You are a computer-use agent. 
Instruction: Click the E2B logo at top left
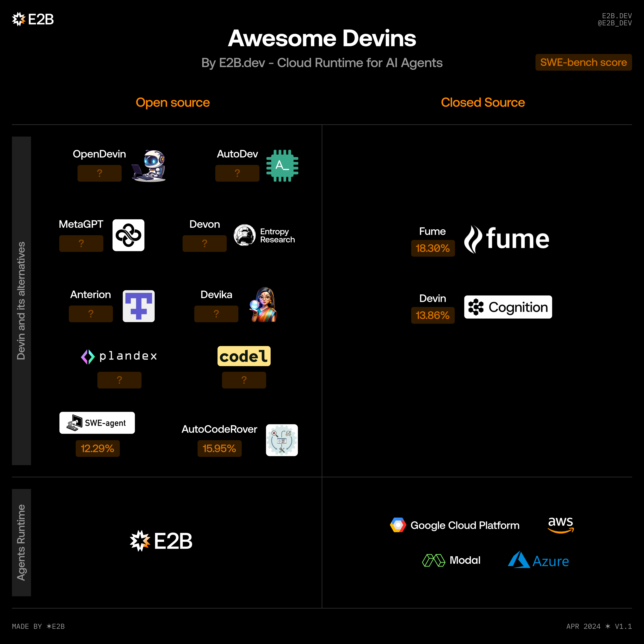tap(33, 19)
